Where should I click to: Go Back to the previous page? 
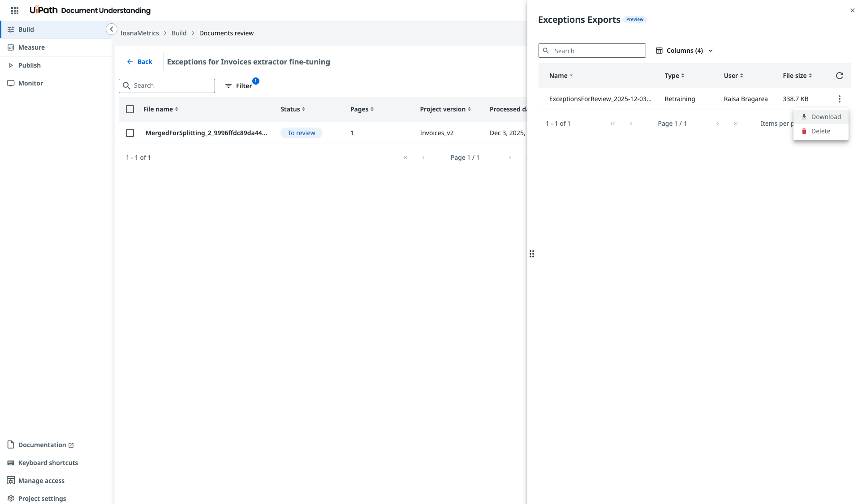coord(139,62)
